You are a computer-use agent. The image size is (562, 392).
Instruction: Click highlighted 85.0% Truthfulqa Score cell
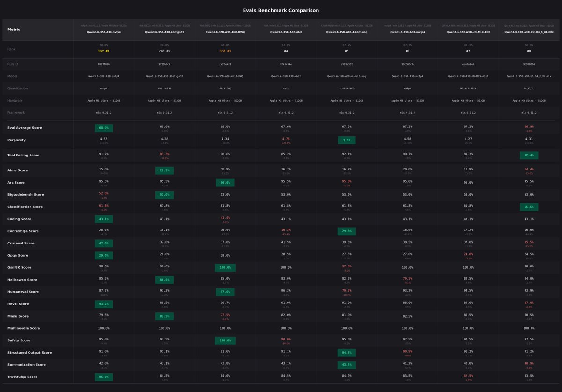click(104, 377)
